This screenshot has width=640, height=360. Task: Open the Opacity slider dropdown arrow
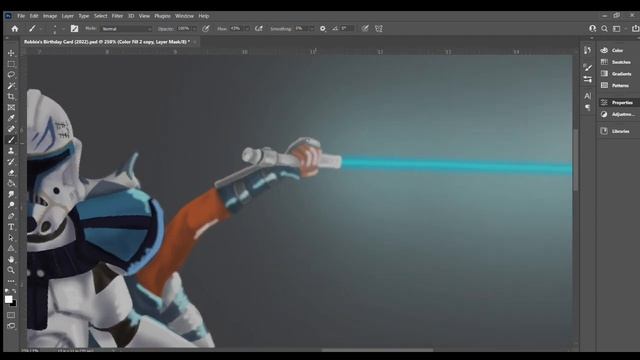point(194,29)
